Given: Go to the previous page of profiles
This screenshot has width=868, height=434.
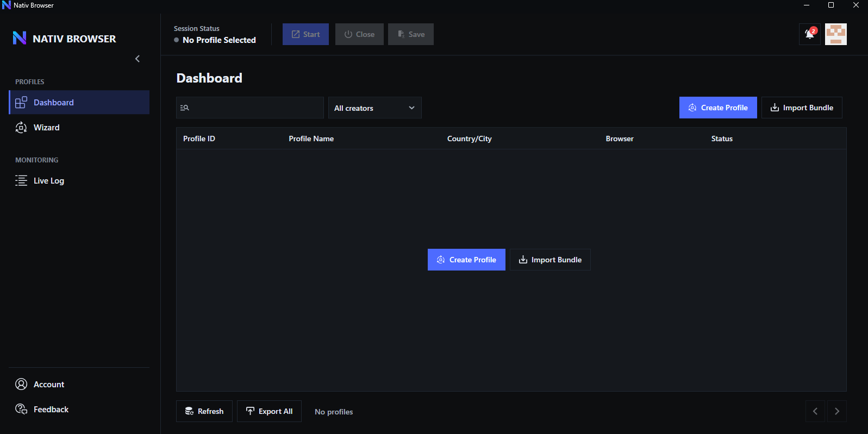Looking at the screenshot, I should (x=815, y=411).
